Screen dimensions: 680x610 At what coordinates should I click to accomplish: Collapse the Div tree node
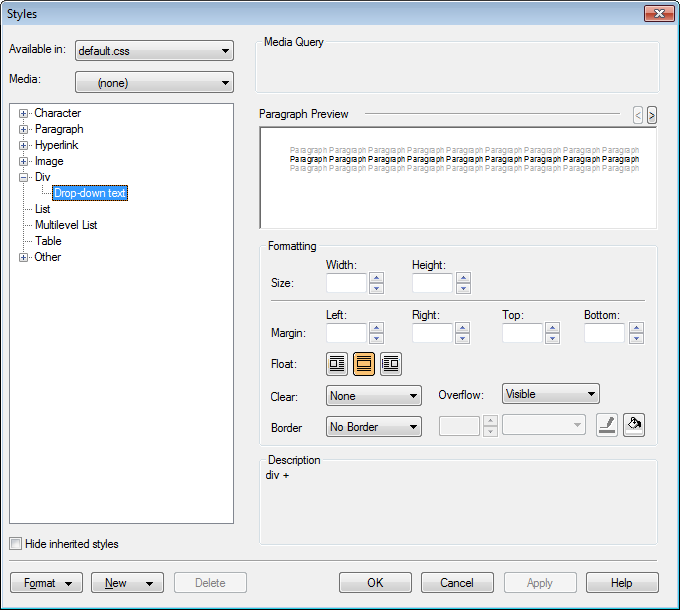[x=23, y=177]
